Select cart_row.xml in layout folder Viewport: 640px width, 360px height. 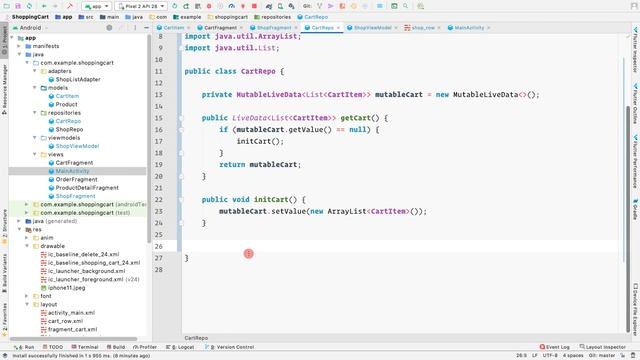coord(65,321)
